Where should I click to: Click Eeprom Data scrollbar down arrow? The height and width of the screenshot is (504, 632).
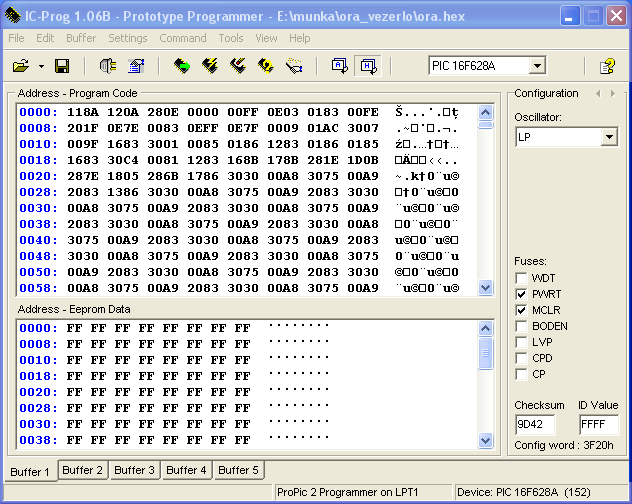point(486,440)
